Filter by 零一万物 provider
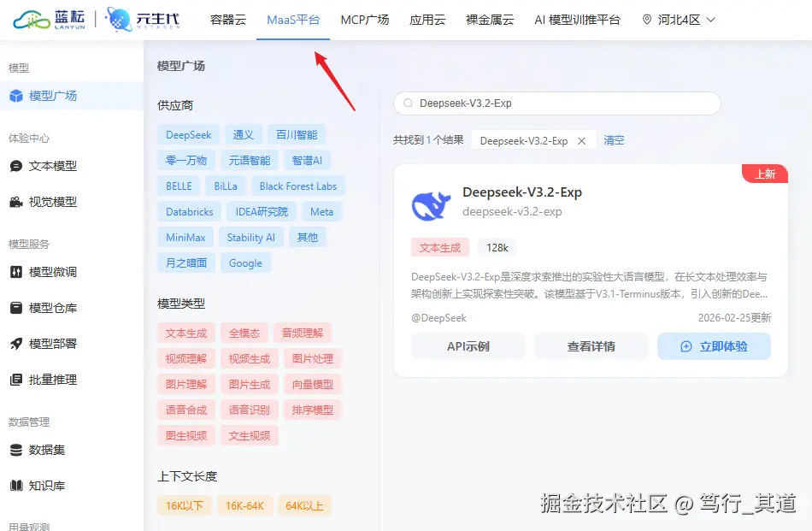 click(x=186, y=161)
